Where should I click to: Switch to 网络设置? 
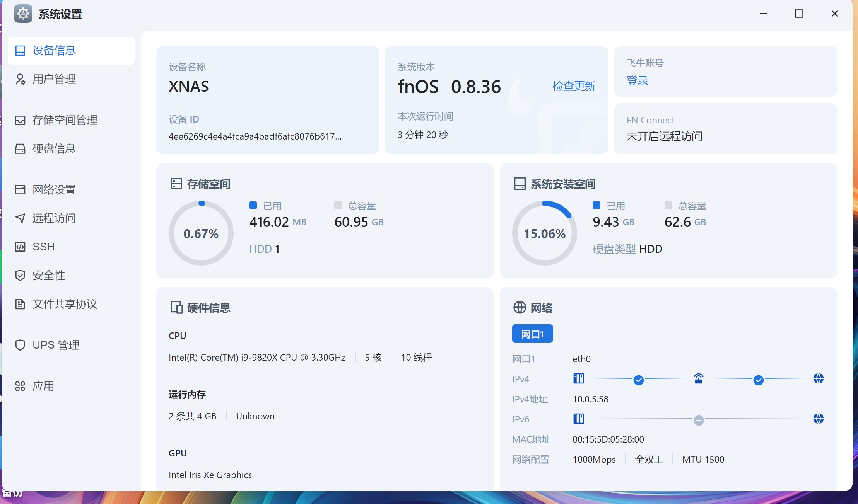click(x=71, y=190)
